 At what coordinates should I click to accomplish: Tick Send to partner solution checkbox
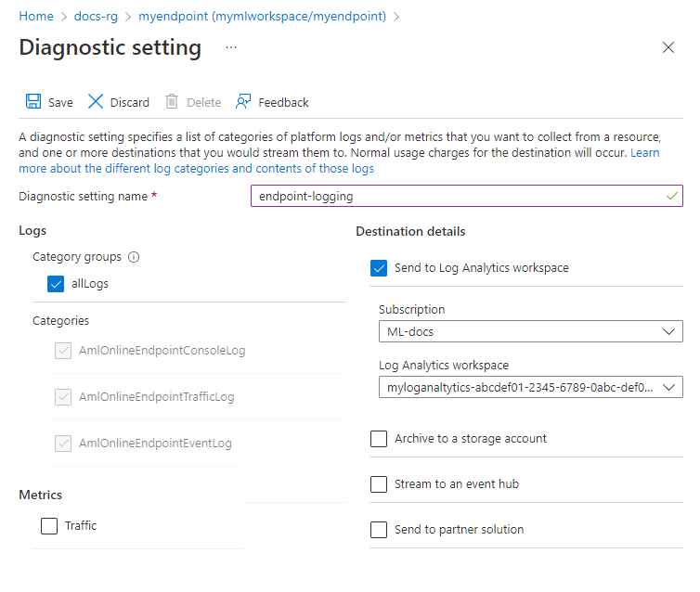379,530
